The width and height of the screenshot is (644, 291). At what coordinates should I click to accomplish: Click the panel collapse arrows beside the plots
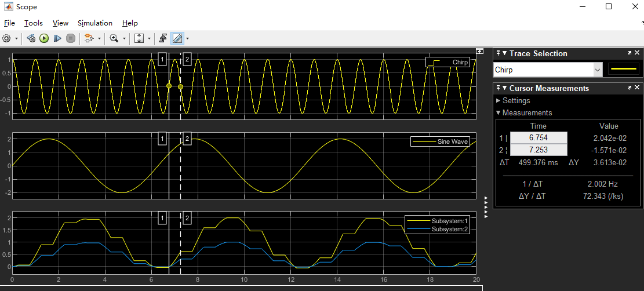coord(486,207)
